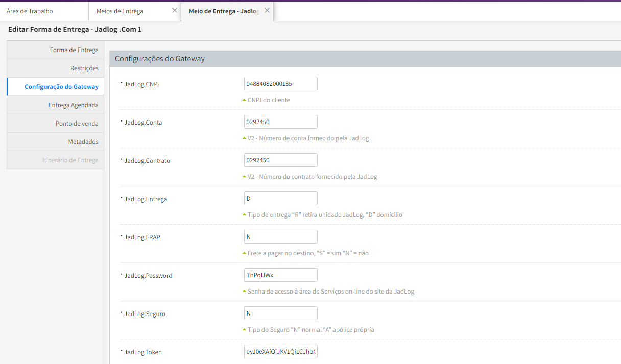Click the CNPJ do cliente hint arrow

(244, 100)
